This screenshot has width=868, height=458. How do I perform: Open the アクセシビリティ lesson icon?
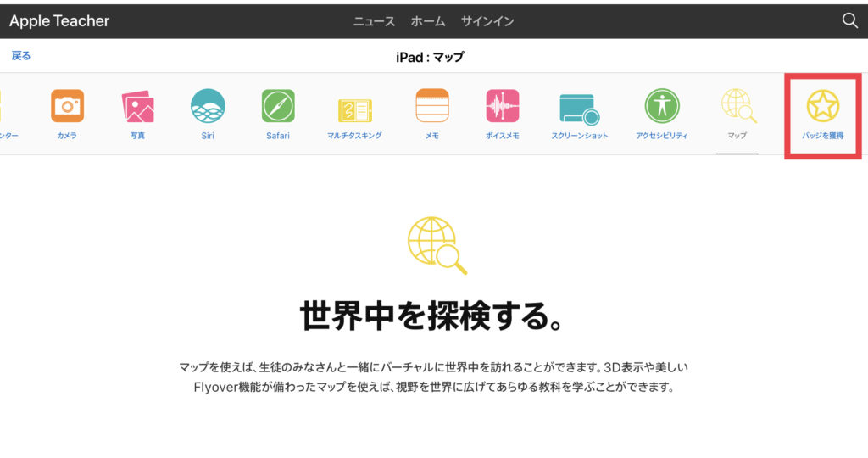pos(662,107)
